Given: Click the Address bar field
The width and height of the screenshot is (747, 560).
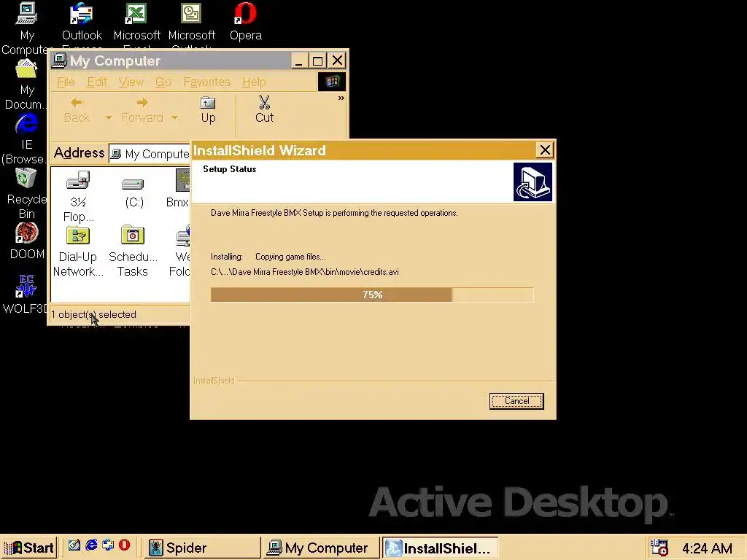Looking at the screenshot, I should 150,154.
